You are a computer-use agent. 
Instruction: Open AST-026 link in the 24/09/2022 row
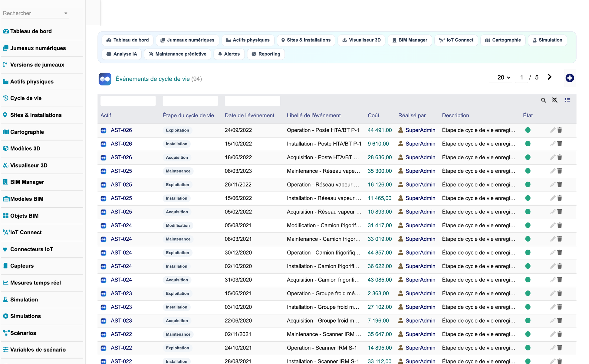(x=121, y=130)
